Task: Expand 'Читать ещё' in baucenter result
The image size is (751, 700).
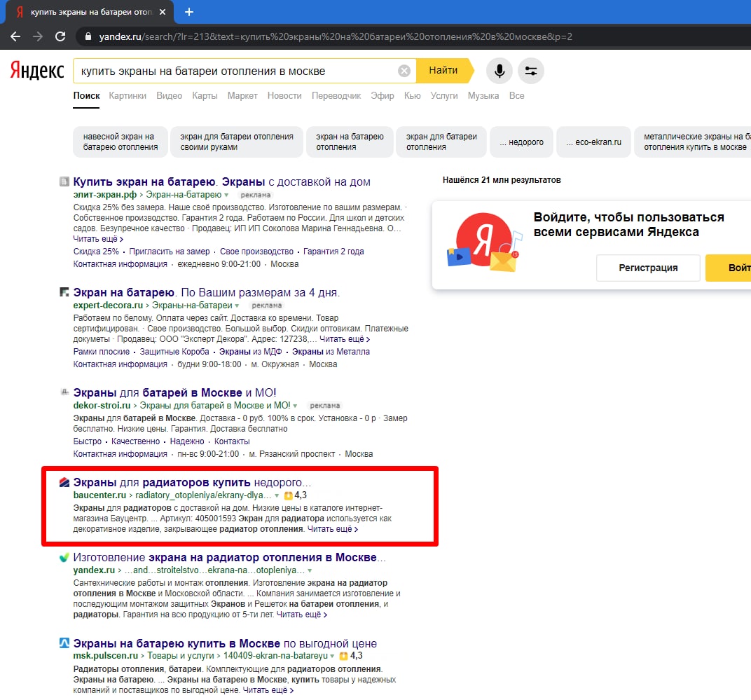Action: click(x=333, y=529)
